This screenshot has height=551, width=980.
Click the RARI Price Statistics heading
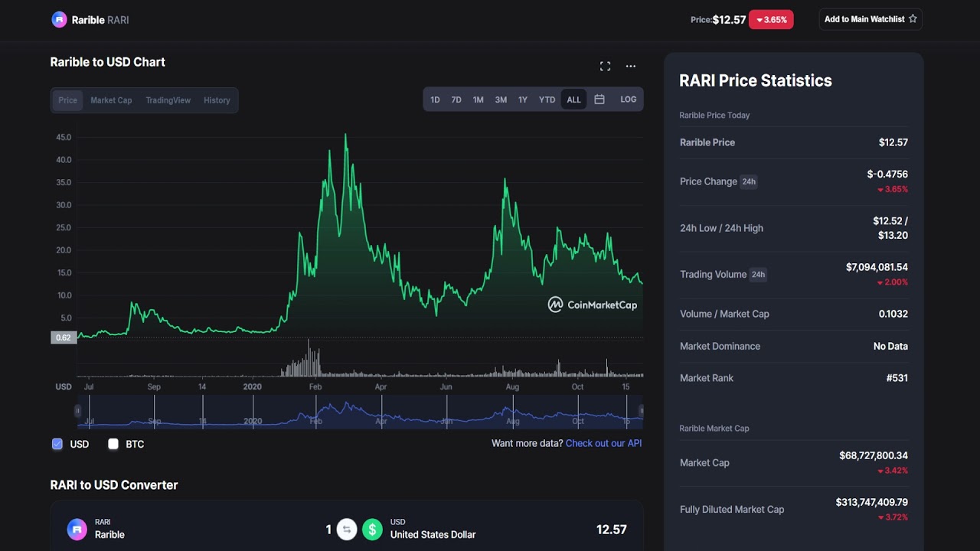756,80
